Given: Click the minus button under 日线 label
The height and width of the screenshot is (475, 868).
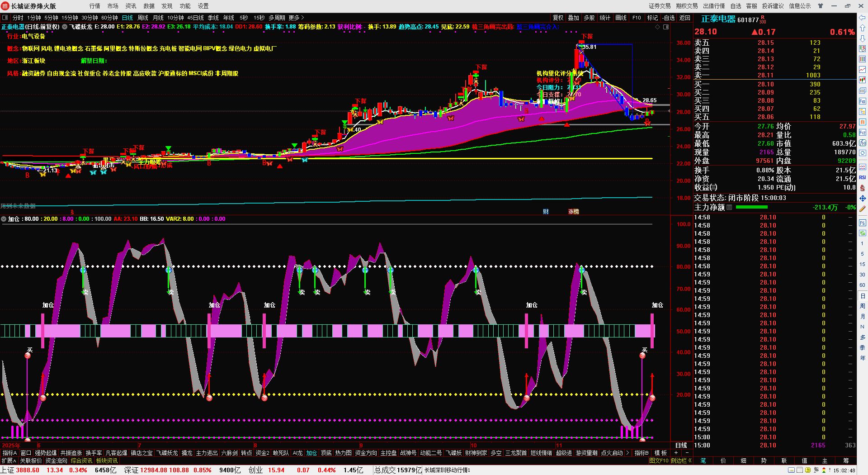Looking at the screenshot, I should point(687,453).
